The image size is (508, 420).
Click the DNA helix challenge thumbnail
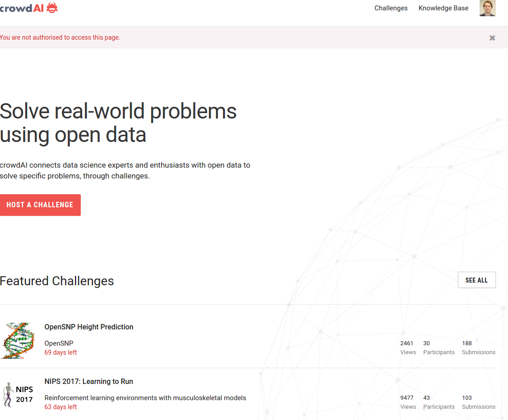[x=18, y=340]
